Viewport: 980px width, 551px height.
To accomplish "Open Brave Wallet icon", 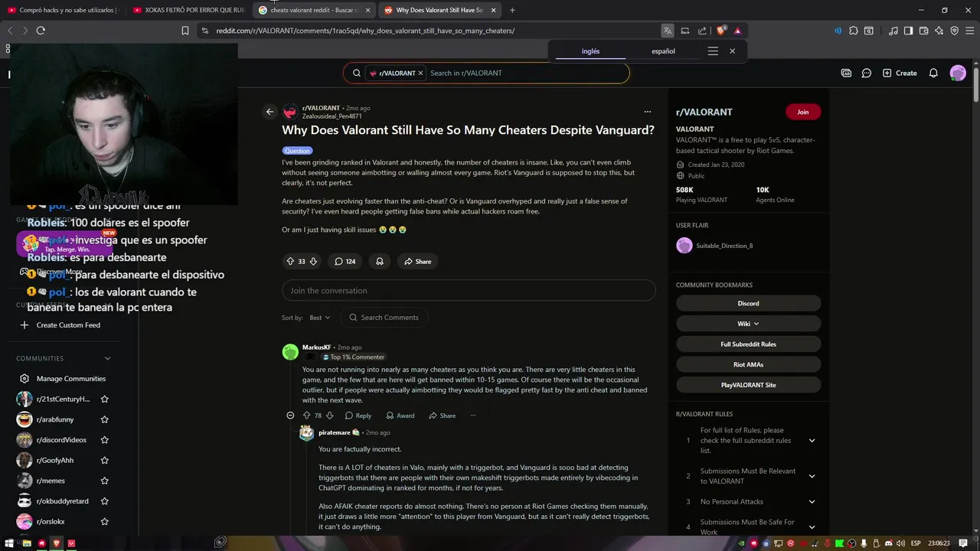I will pos(923,31).
